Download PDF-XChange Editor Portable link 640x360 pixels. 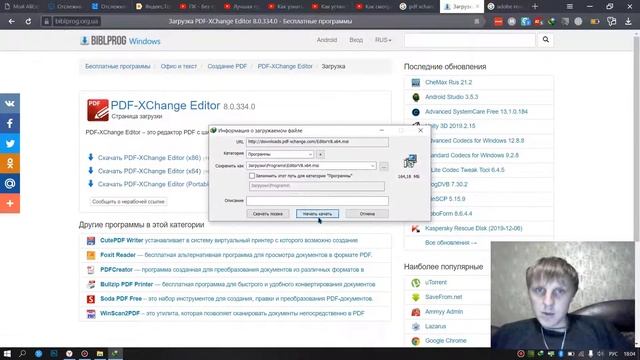(153, 184)
